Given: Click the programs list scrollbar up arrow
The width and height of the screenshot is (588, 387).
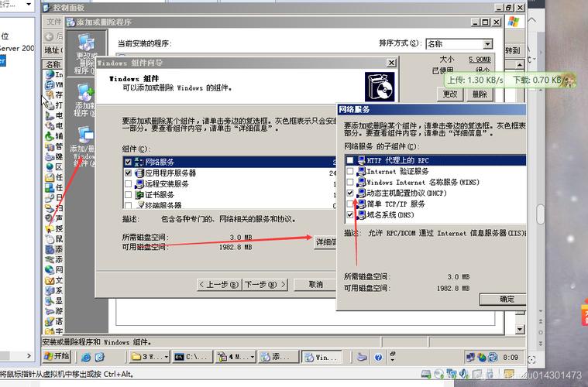Looking at the screenshot, I should [519, 65].
